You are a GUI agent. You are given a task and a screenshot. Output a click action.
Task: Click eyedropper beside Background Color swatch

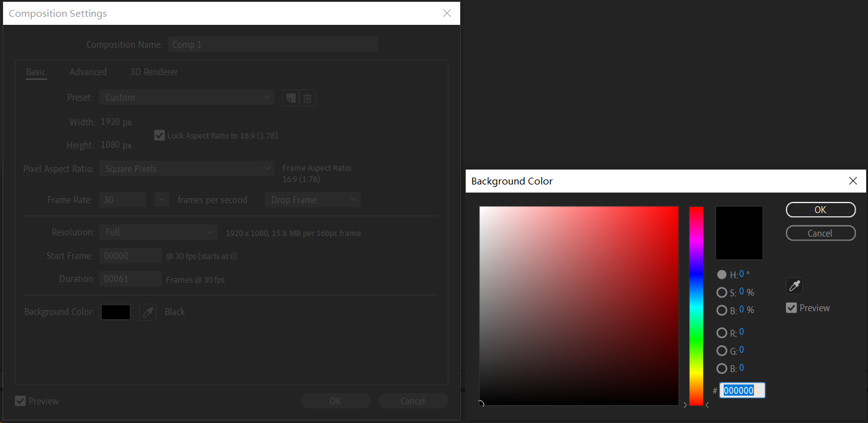point(147,312)
